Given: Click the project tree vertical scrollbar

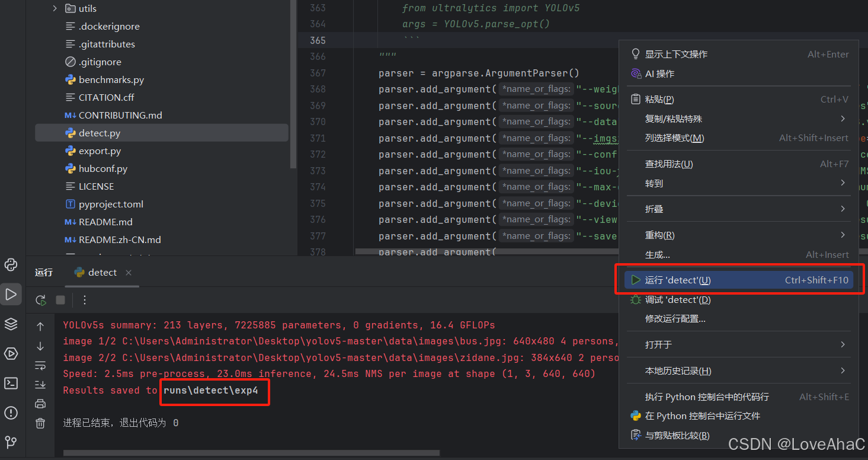Looking at the screenshot, I should tap(293, 83).
